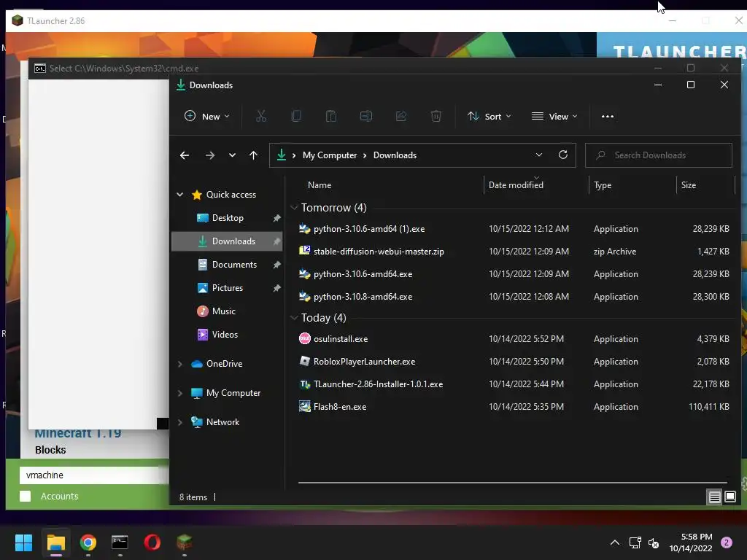Screen dimensions: 747x560
Task: Select the stable-diffusion-webui-master.zip icon
Action: point(304,251)
